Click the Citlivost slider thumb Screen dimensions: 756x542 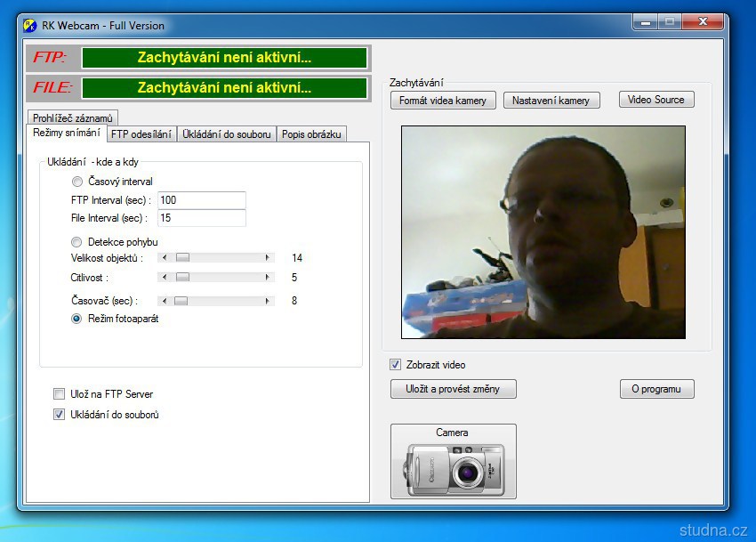[182, 277]
